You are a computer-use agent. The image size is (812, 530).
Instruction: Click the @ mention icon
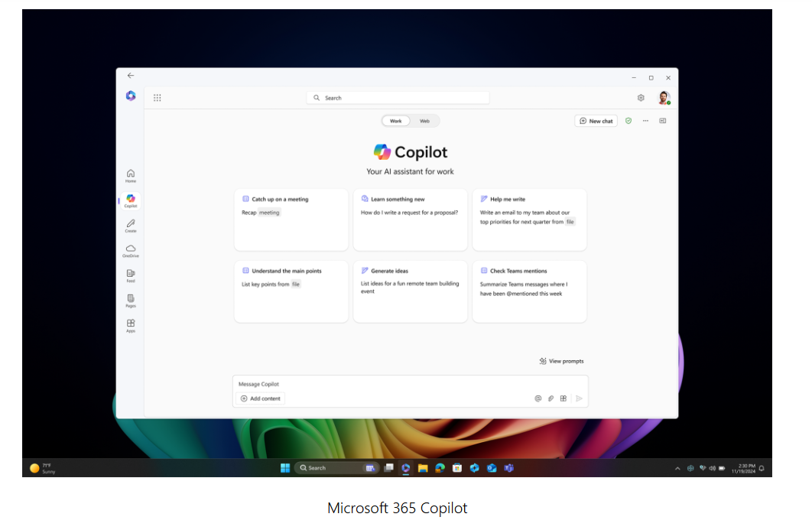tap(538, 398)
